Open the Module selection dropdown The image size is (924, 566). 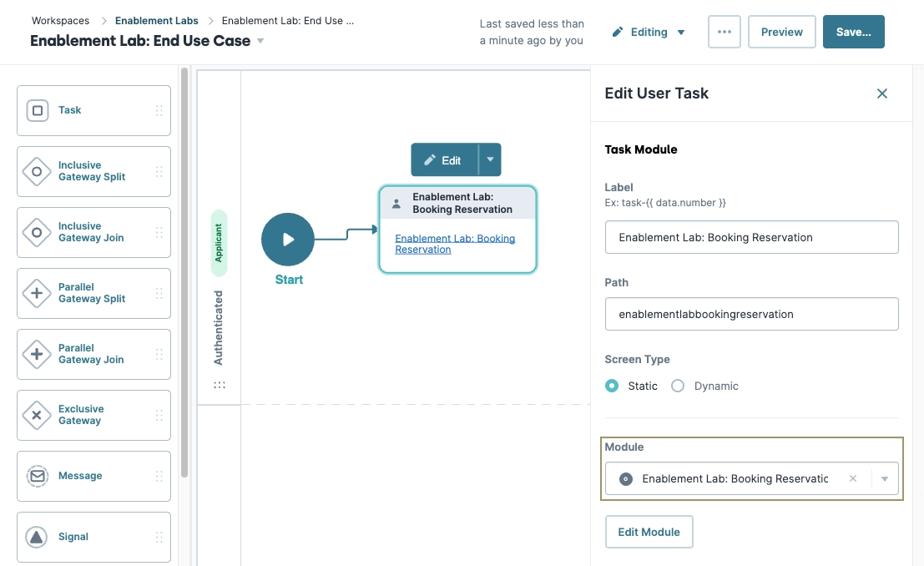tap(884, 478)
